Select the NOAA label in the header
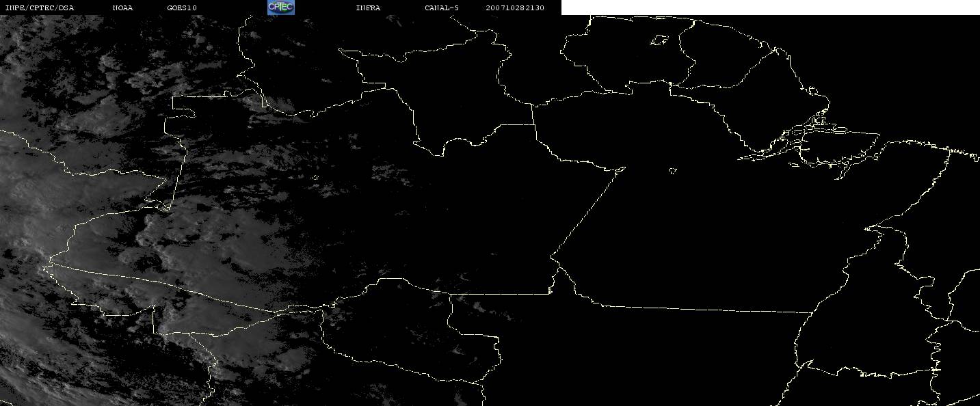This screenshot has height=406, width=980. [122, 8]
